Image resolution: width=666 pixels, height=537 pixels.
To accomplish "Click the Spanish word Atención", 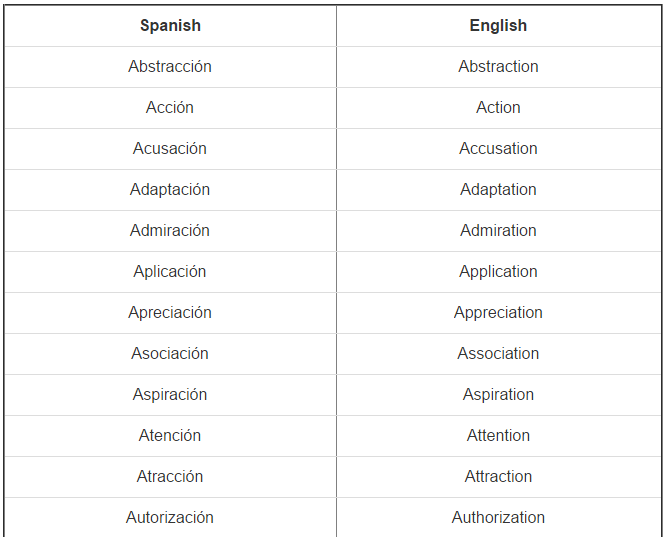I will pos(170,436).
